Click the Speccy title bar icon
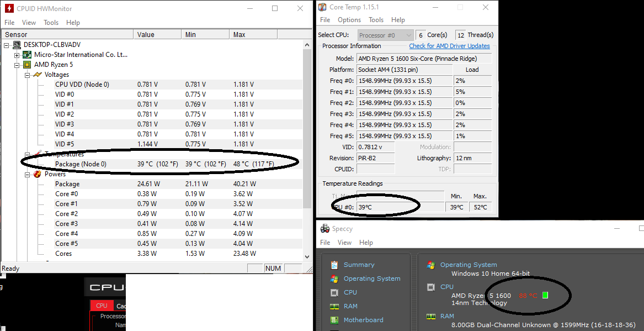The height and width of the screenshot is (331, 644). tap(325, 229)
